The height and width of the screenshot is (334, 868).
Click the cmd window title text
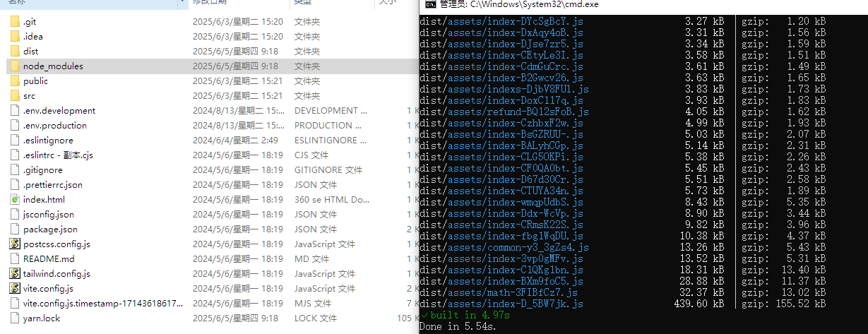(519, 4)
